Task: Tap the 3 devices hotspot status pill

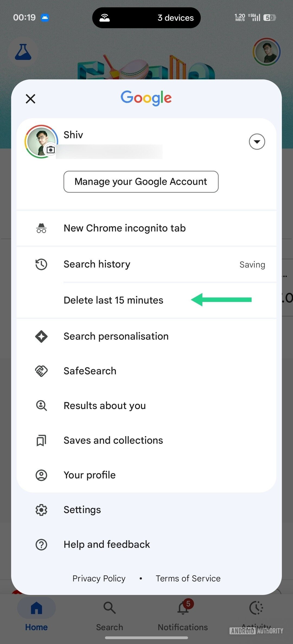Action: click(x=146, y=18)
